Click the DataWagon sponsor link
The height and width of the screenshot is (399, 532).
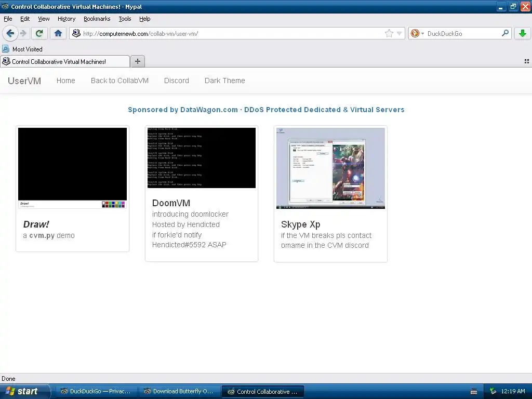pos(266,110)
